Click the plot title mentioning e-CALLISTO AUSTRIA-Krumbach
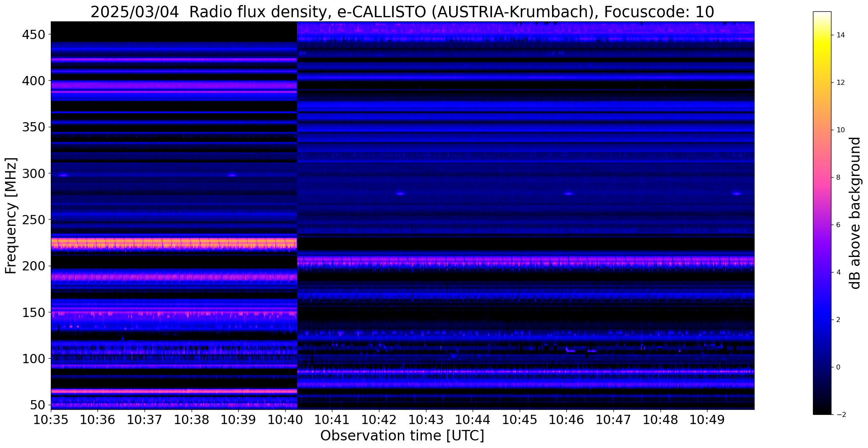 [x=402, y=12]
